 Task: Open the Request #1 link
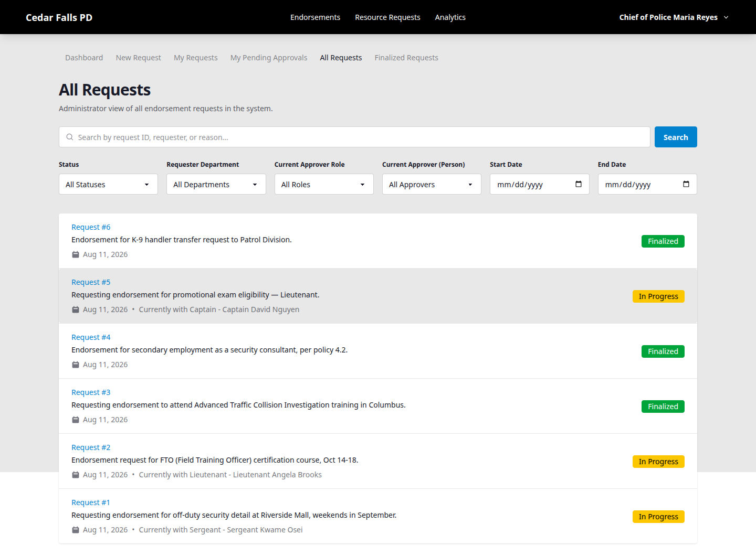click(91, 502)
